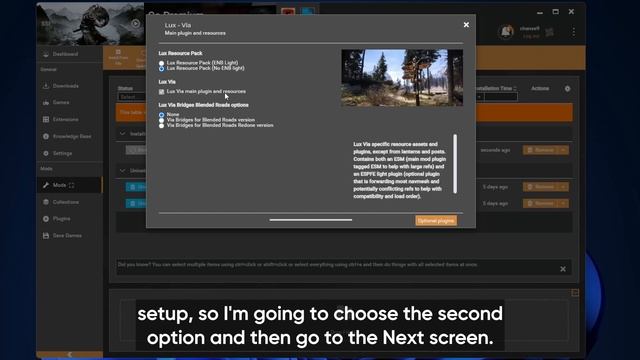Click the Games icon in sidebar

pyautogui.click(x=46, y=102)
